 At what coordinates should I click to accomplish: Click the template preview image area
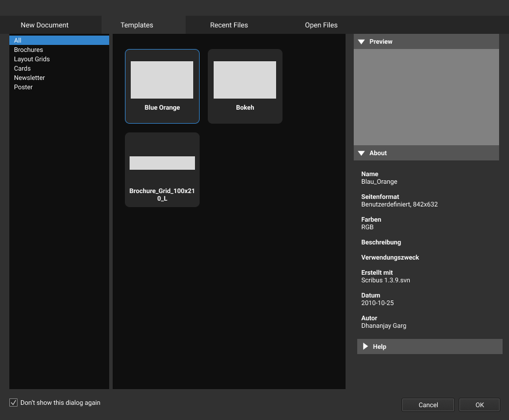426,97
